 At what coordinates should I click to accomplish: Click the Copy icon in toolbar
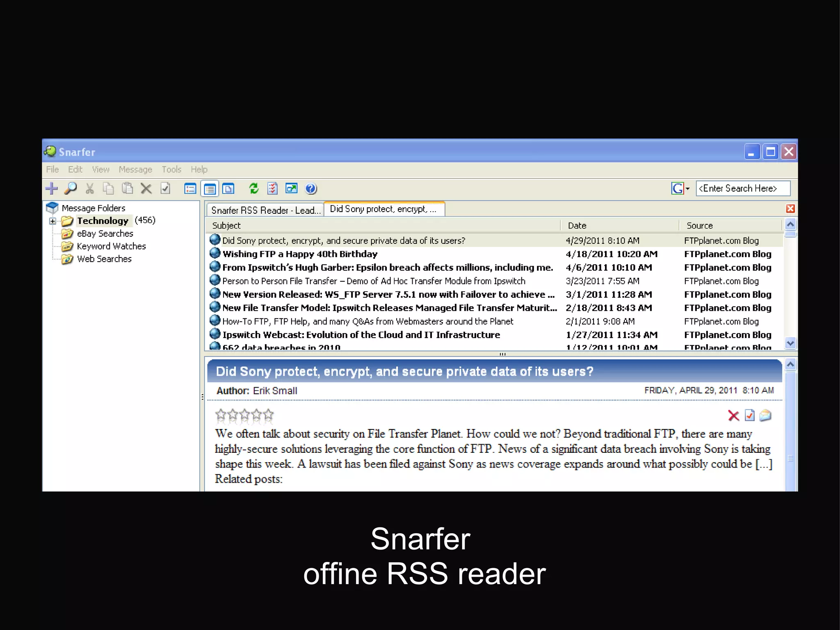click(108, 189)
